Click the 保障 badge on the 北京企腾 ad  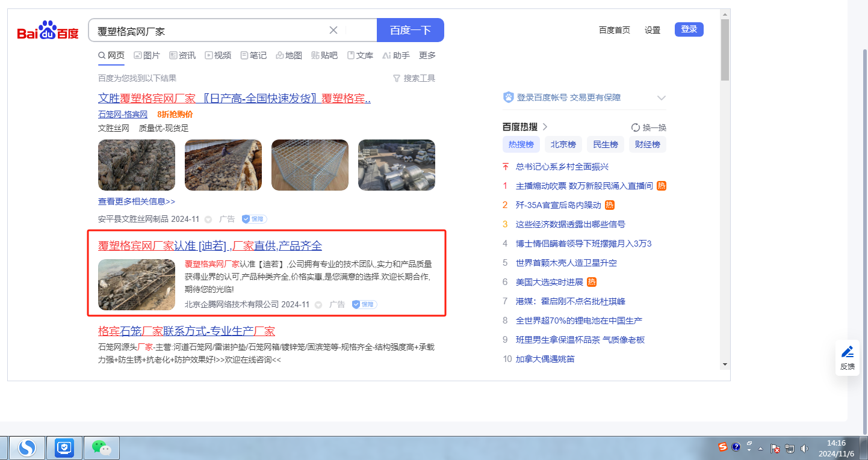pos(364,305)
